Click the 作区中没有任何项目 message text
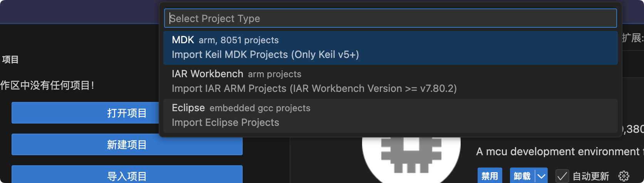The image size is (644, 183). pos(47,85)
